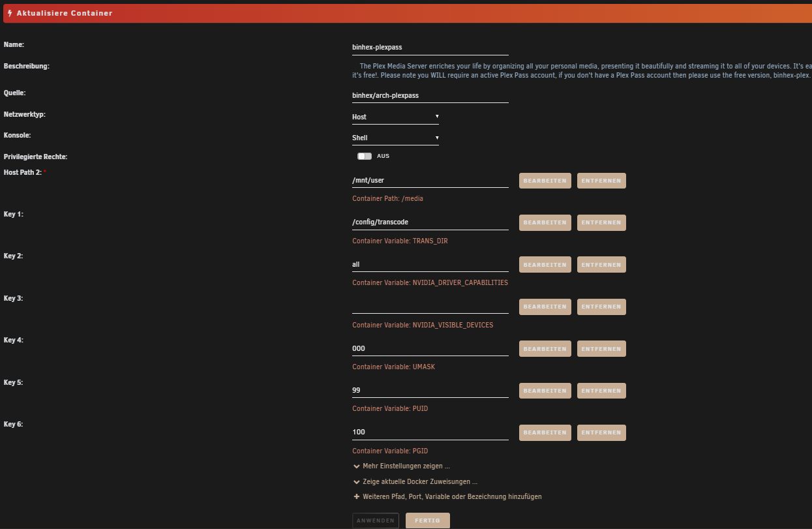The width and height of the screenshot is (812, 529).
Task: Click Weiteren Pfad, Port, Variable hinzufügen
Action: 452,496
